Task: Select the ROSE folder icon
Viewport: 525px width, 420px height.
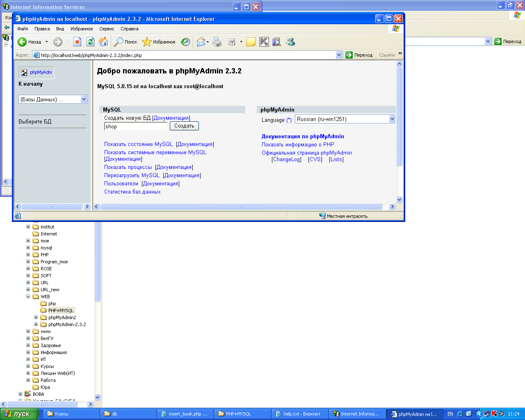Action: pos(36,269)
